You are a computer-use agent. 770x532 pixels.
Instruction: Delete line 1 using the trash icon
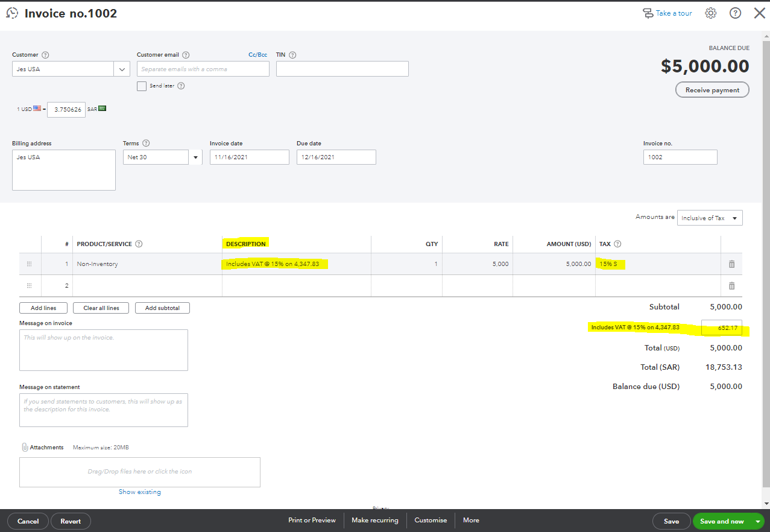pyautogui.click(x=731, y=264)
